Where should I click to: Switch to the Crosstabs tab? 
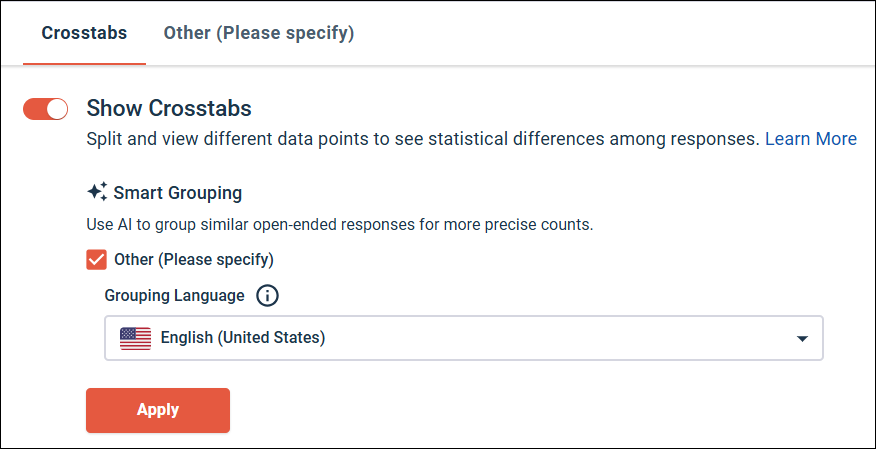(84, 33)
